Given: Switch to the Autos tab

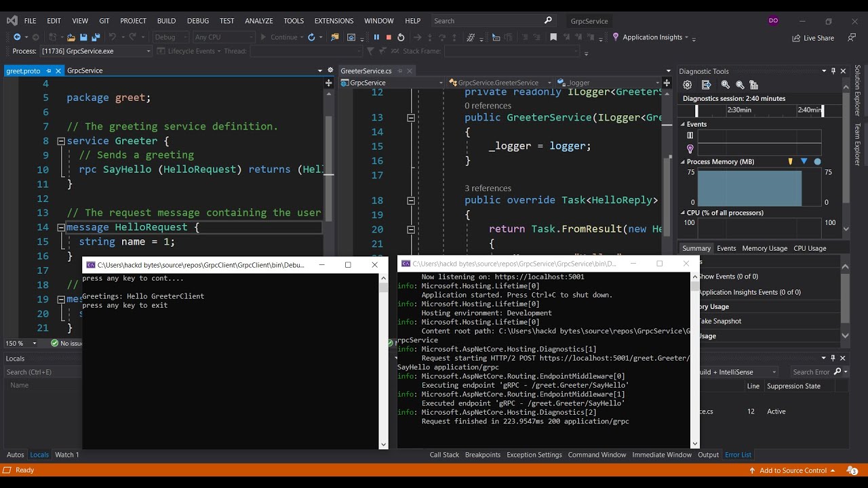Looking at the screenshot, I should tap(15, 455).
